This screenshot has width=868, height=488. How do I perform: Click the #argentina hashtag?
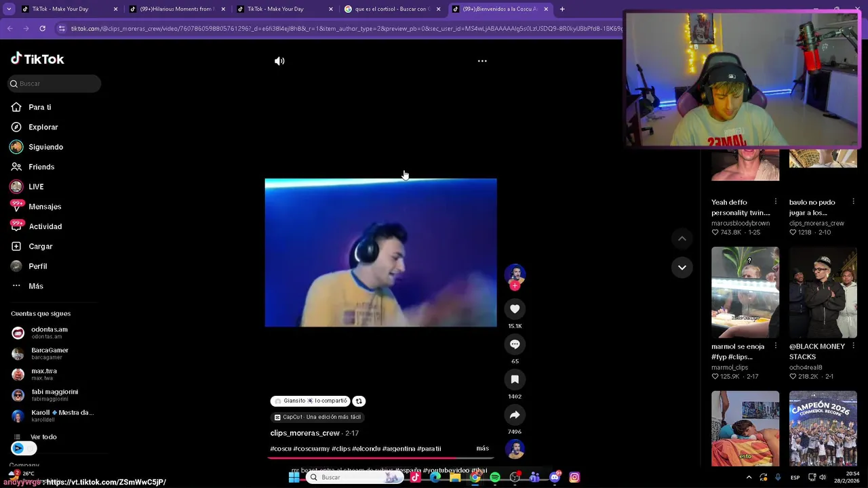point(398,449)
